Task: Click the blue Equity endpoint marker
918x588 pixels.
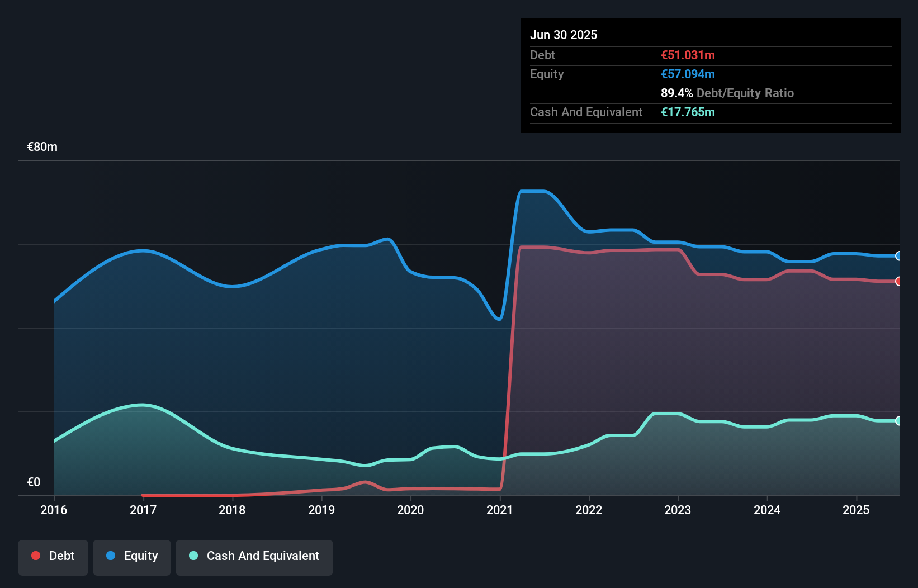Action: (x=899, y=256)
